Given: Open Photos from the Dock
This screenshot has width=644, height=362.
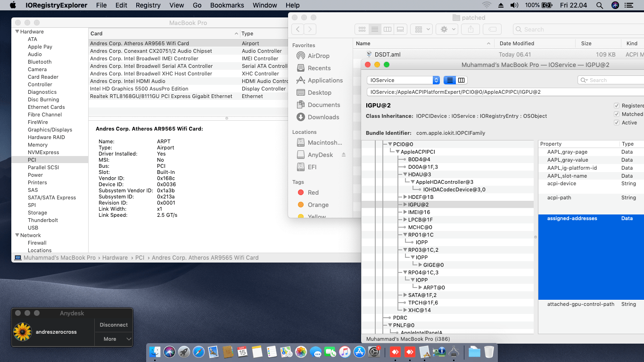Looking at the screenshot, I should pyautogui.click(x=301, y=352).
